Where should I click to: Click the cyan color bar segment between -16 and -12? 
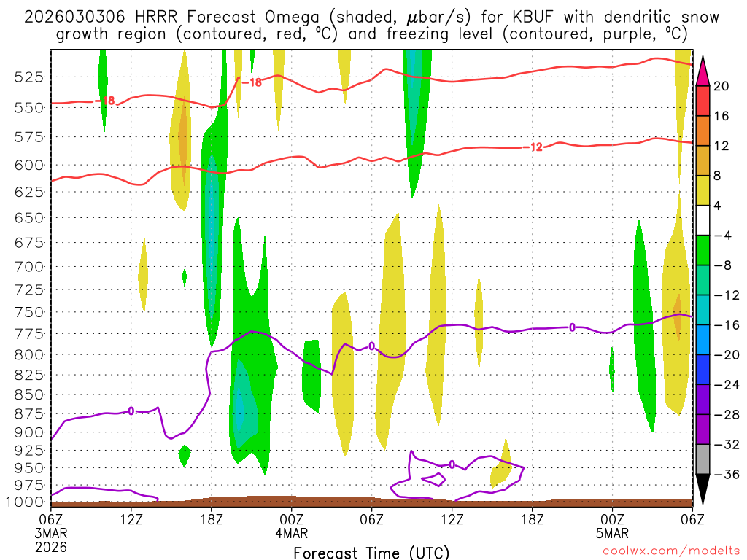coord(703,310)
